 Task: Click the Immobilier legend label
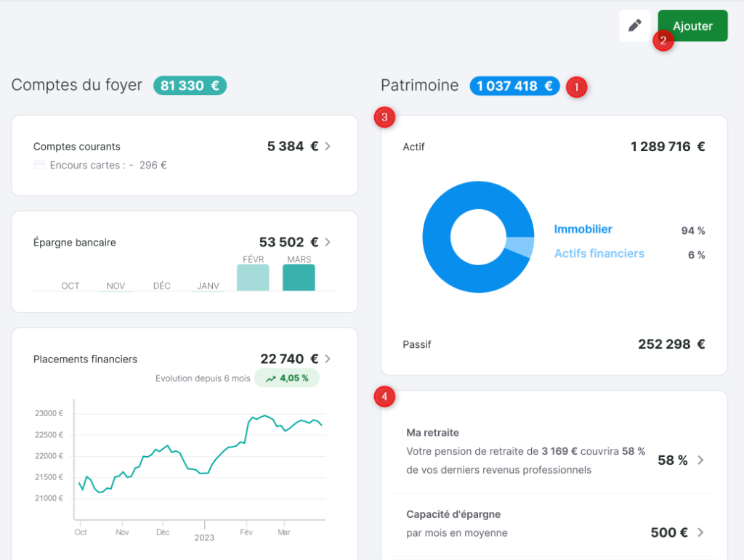[x=583, y=230]
